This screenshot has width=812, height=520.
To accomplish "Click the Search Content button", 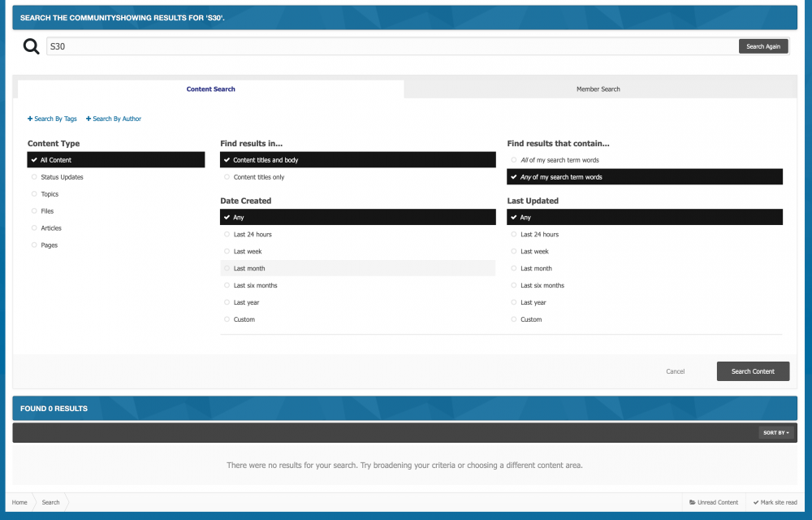I will (753, 371).
